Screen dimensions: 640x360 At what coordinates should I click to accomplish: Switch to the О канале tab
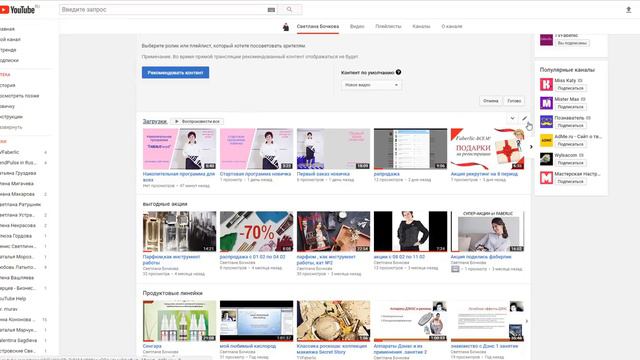click(x=452, y=27)
